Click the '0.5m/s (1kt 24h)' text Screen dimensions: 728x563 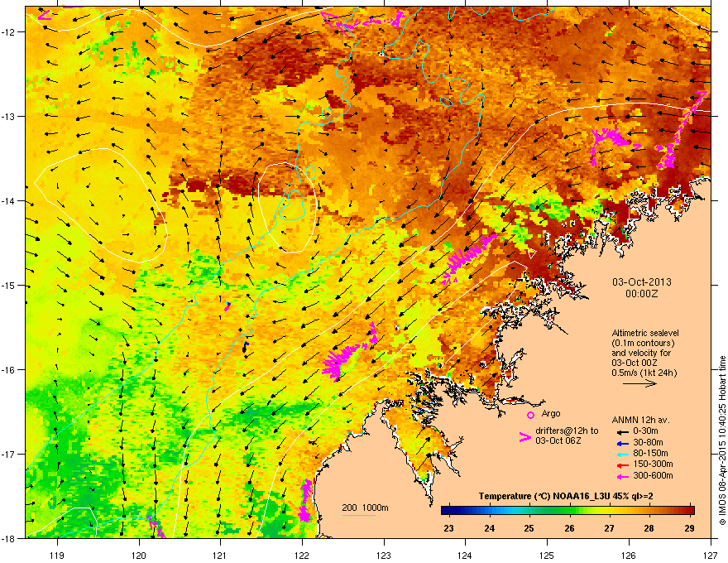pos(644,373)
